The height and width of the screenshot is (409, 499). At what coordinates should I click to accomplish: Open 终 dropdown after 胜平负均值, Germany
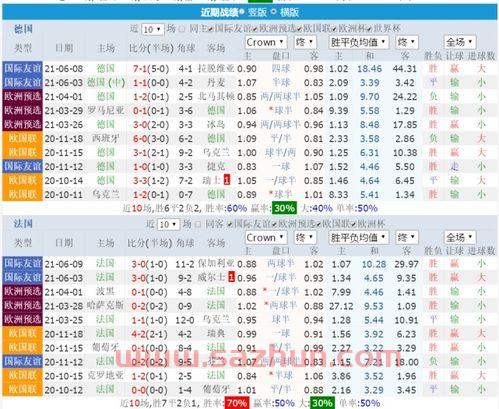(x=407, y=42)
